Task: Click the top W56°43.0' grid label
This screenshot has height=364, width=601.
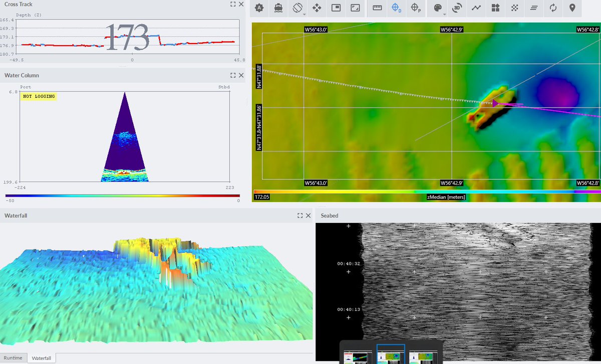Action: pos(316,30)
